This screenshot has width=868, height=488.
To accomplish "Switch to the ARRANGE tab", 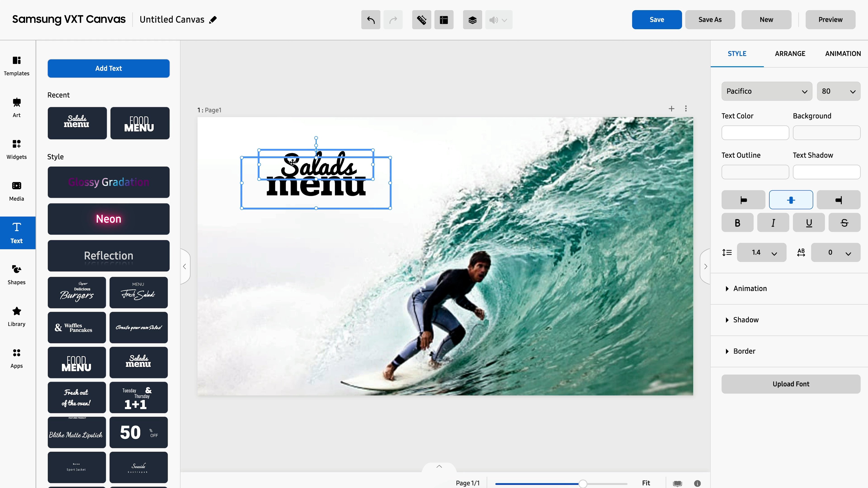I will click(790, 54).
